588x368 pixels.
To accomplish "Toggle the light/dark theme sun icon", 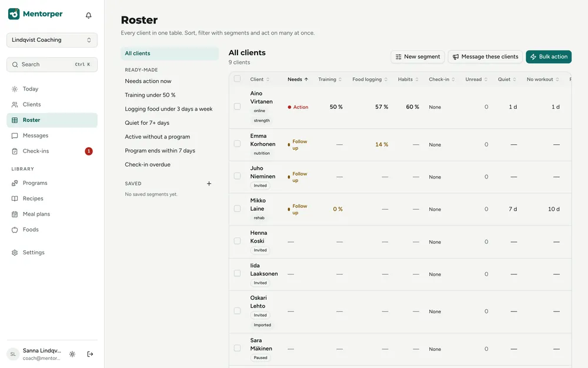I will point(72,354).
